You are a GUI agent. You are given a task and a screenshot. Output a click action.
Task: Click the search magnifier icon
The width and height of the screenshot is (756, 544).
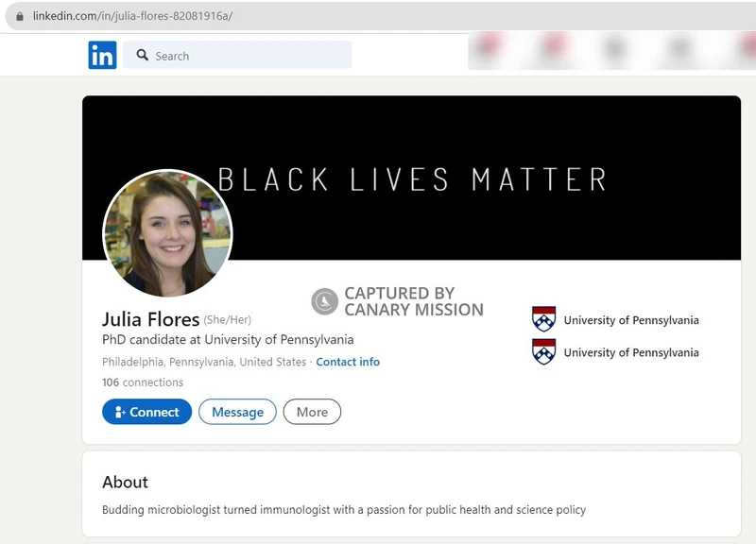143,57
